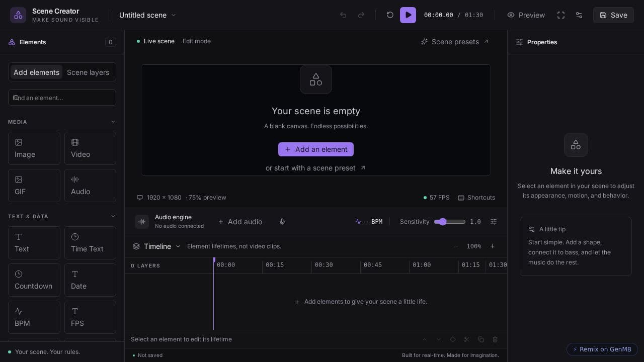The width and height of the screenshot is (644, 362).
Task: Click the audio engine waveform icon
Action: 142,222
